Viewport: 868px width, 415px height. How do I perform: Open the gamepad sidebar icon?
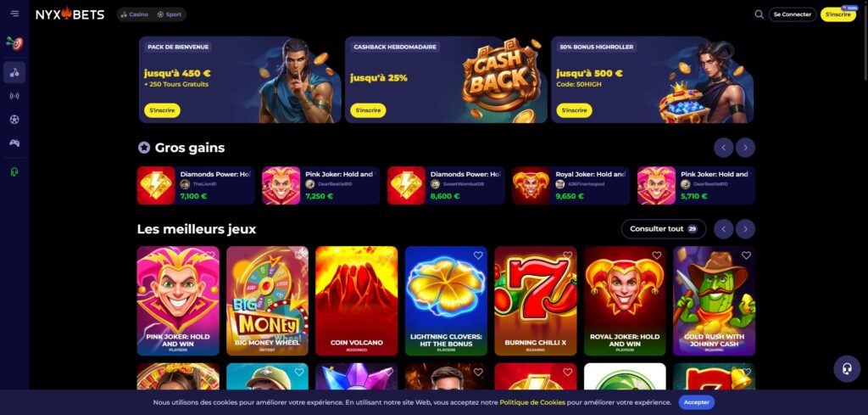(14, 143)
